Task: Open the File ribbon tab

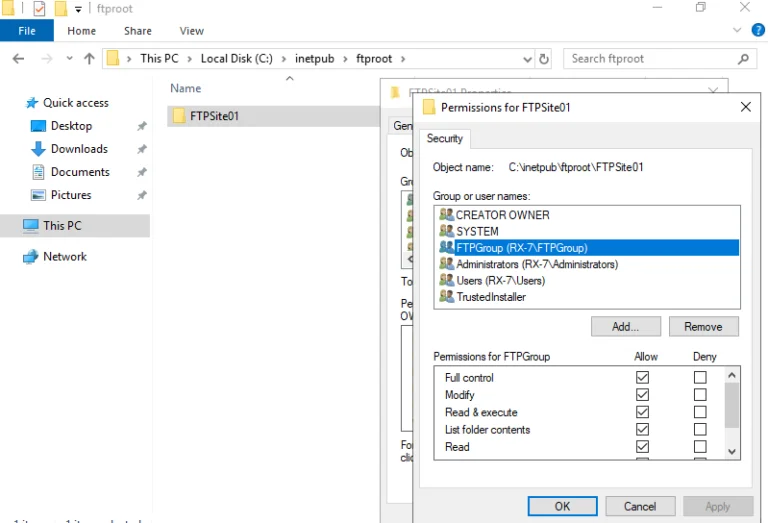Action: pyautogui.click(x=26, y=31)
